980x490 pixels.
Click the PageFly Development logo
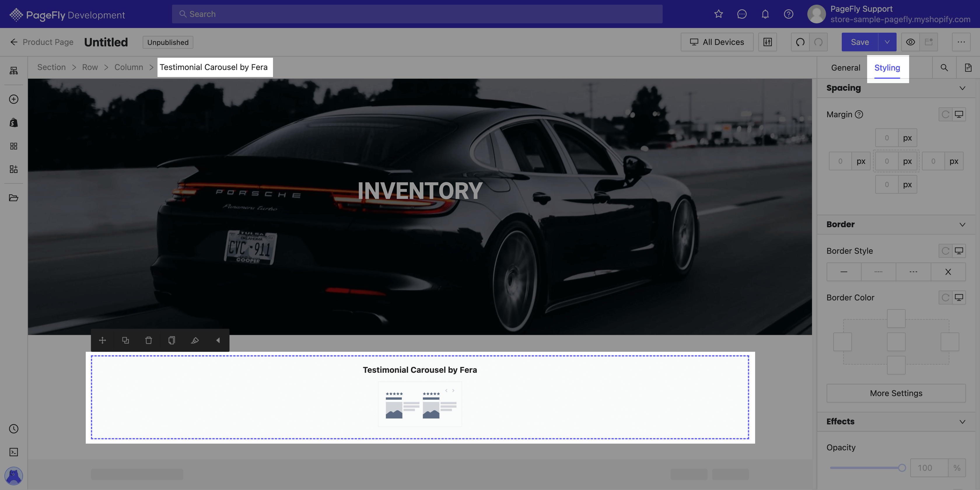coord(67,15)
